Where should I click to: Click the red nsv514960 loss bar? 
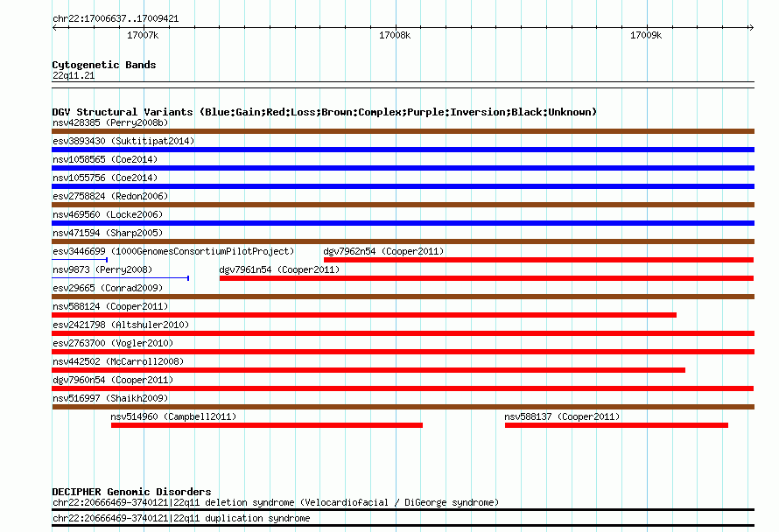267,425
